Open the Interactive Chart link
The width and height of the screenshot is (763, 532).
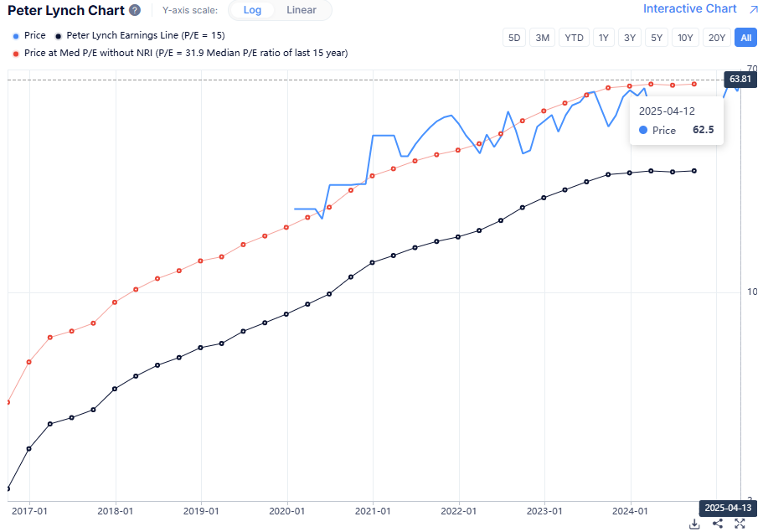[x=689, y=9]
